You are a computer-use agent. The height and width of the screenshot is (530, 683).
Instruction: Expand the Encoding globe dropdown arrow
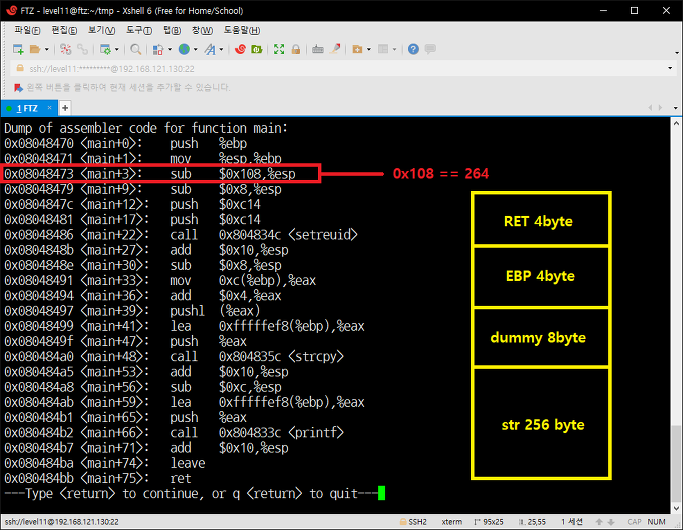tap(196, 50)
